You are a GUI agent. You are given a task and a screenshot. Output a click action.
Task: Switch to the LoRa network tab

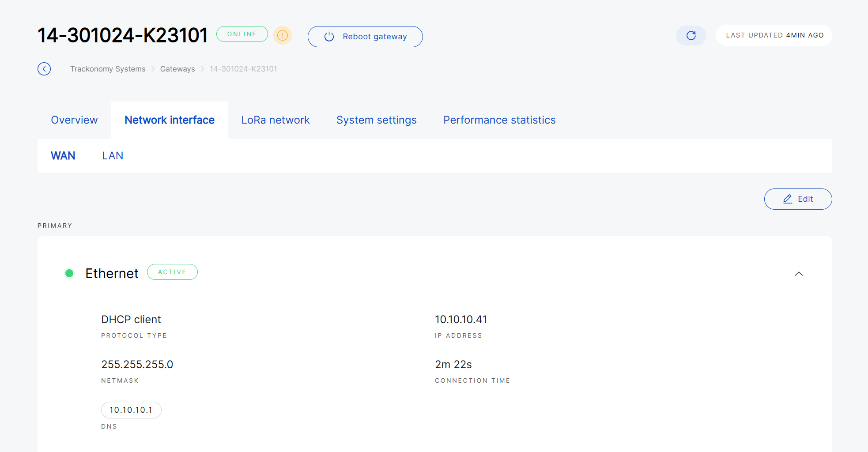pos(275,120)
